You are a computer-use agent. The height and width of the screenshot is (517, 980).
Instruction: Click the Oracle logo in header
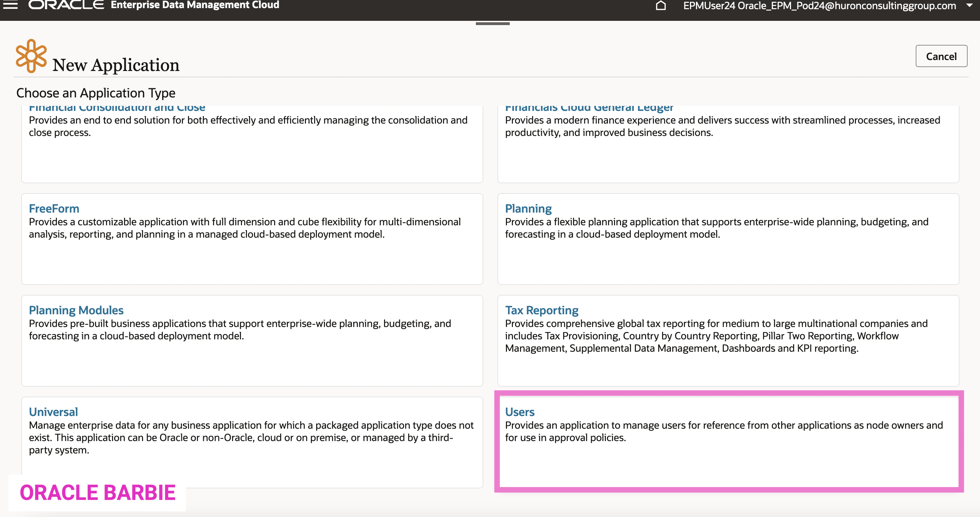[x=66, y=5]
